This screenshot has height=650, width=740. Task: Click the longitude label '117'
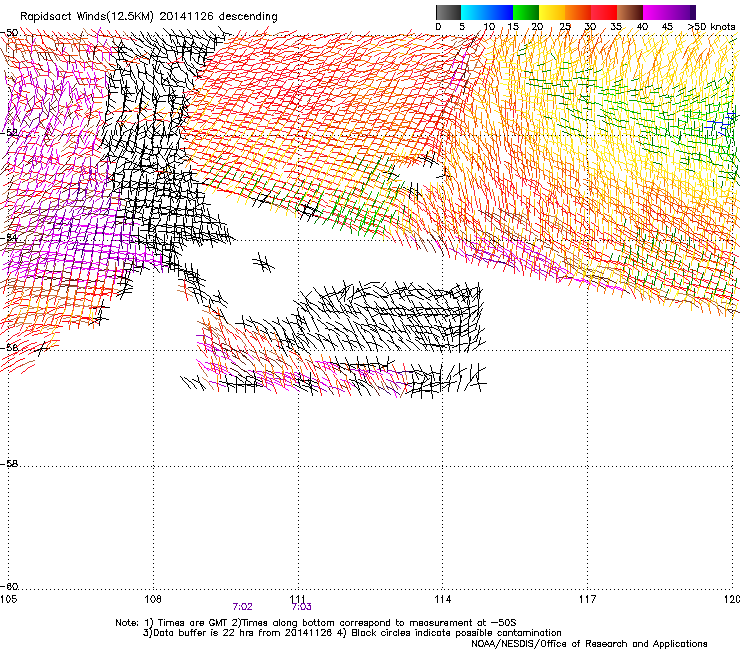(588, 599)
